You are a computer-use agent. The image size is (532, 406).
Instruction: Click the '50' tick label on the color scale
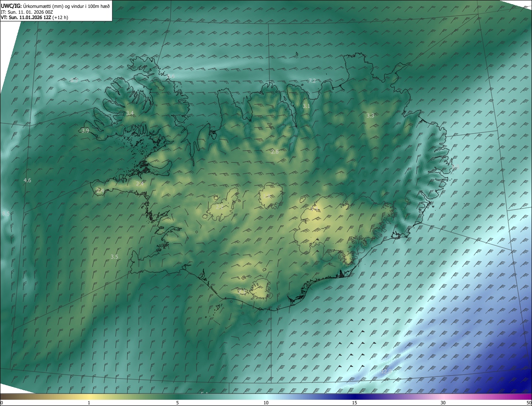coord(529,403)
